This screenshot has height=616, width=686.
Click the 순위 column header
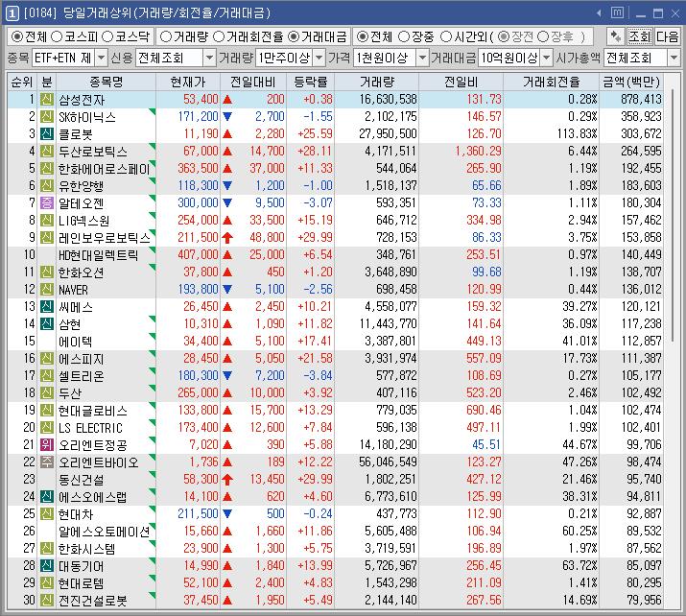pyautogui.click(x=22, y=82)
